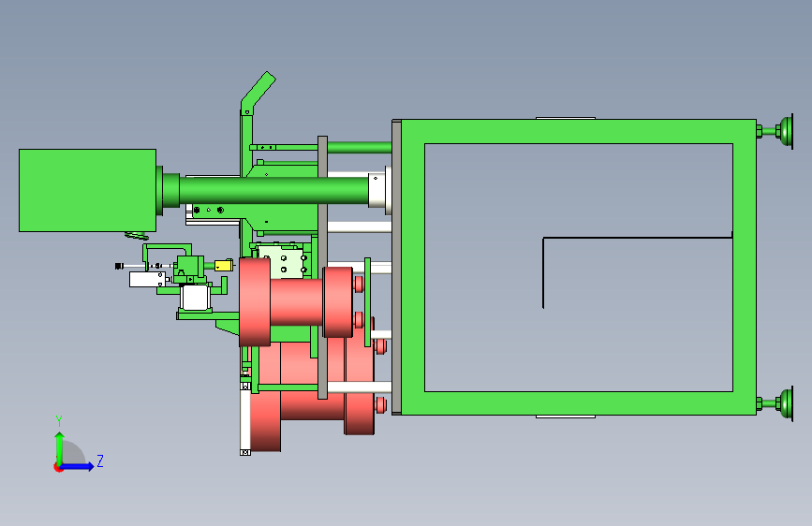Select the angled green lever arm at top
The height and width of the screenshot is (526, 812).
tap(258, 94)
